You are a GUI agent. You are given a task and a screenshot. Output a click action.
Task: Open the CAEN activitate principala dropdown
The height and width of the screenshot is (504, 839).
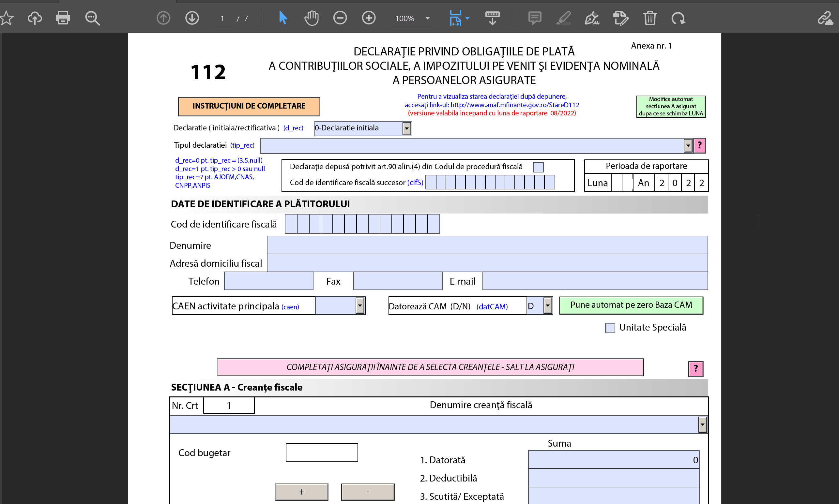(x=359, y=306)
